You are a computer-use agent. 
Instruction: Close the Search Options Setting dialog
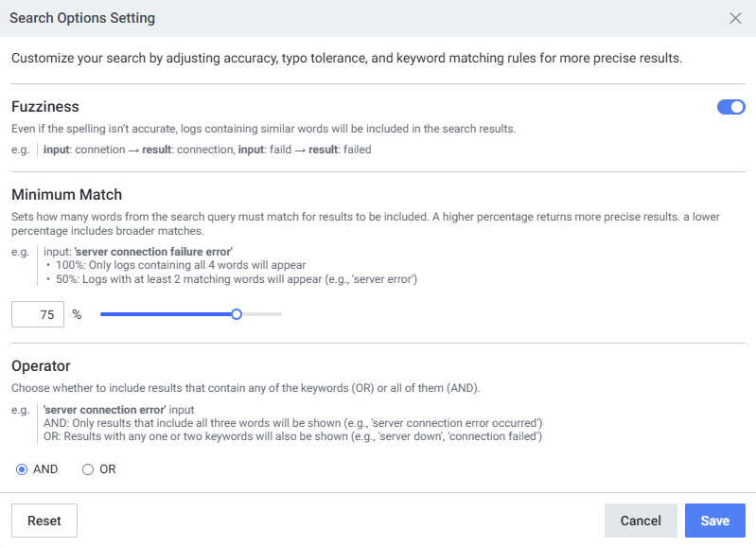(x=735, y=18)
